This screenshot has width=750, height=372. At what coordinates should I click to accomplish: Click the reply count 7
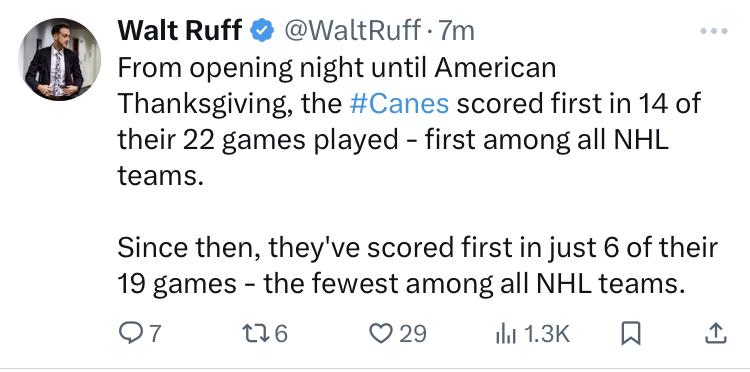click(x=154, y=334)
